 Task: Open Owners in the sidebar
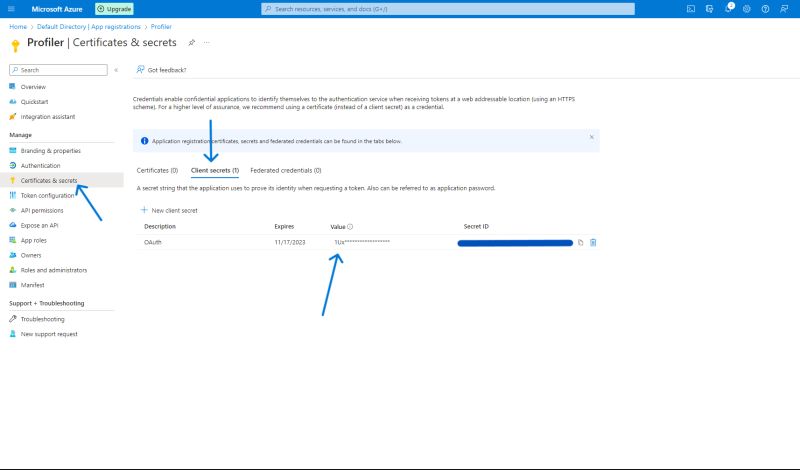[x=31, y=255]
